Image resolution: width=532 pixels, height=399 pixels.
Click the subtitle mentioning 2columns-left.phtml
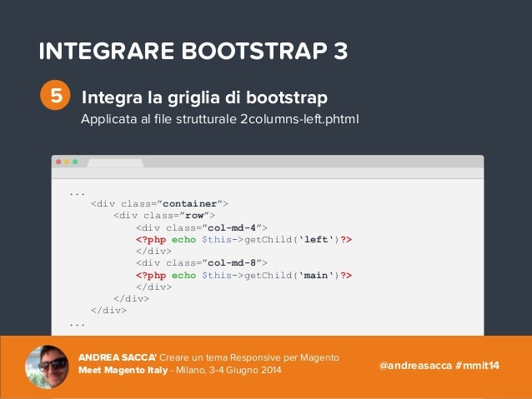point(220,119)
